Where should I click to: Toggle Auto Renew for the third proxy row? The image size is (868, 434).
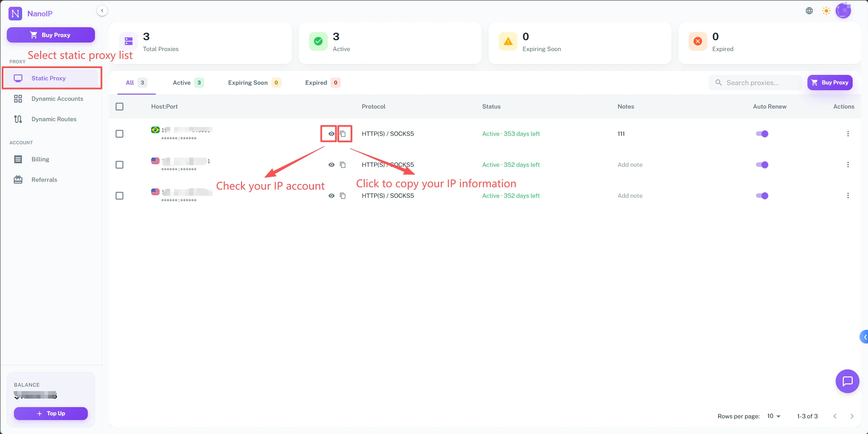(x=762, y=196)
